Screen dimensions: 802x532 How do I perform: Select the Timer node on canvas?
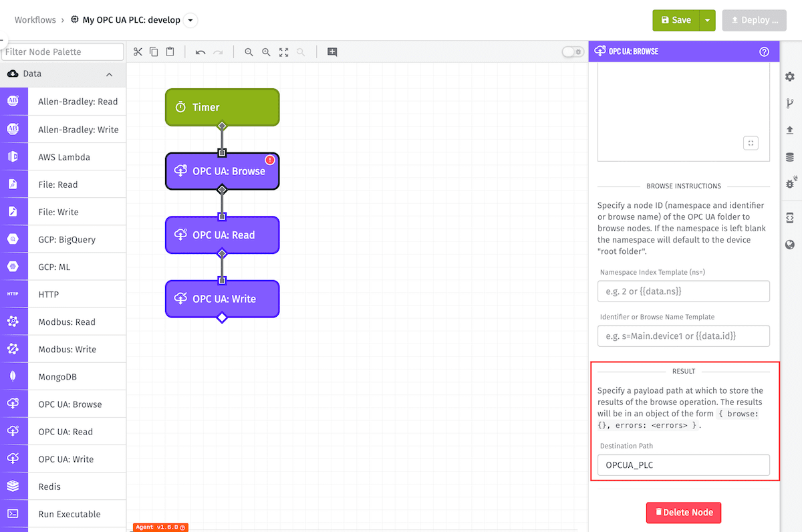pyautogui.click(x=223, y=107)
